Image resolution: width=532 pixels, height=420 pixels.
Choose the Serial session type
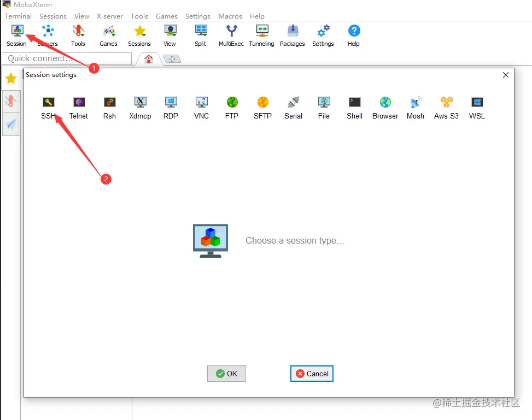coord(293,108)
